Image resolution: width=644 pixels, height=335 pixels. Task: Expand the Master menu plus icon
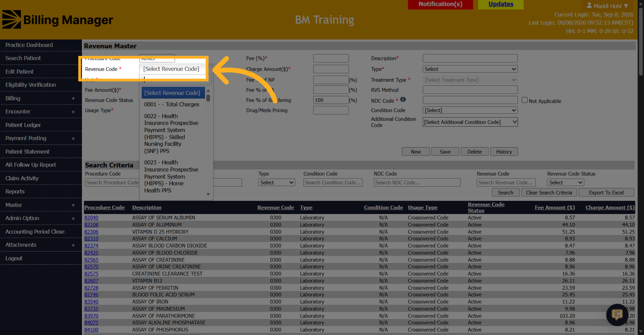tap(73, 205)
